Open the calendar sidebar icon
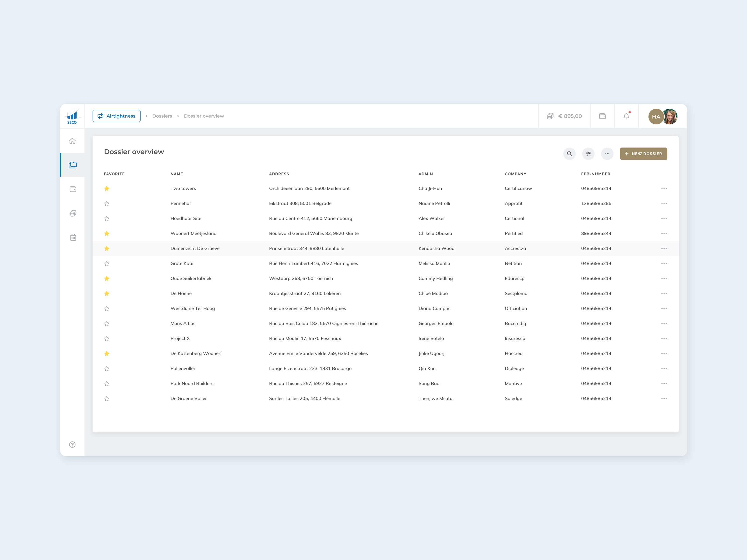Screen dimensions: 747x560 coord(73,238)
